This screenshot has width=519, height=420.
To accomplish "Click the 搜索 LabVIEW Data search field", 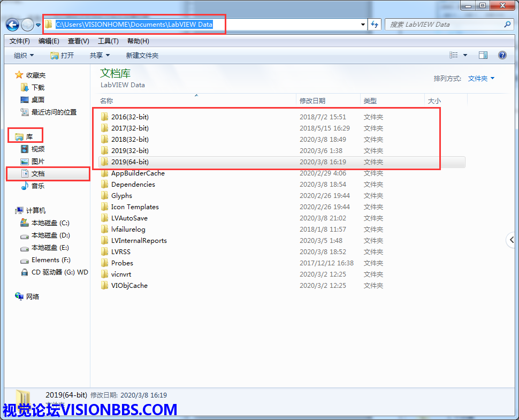I will (444, 25).
